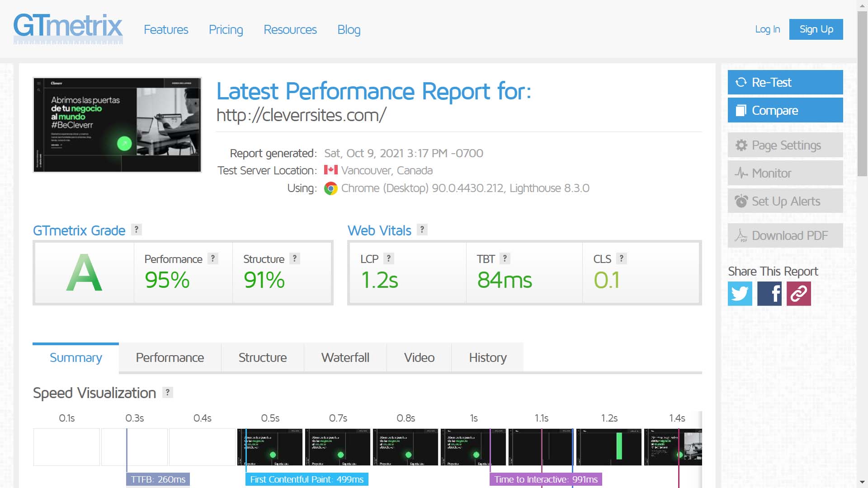
Task: Click the 0.1 CLS value
Action: click(606, 280)
